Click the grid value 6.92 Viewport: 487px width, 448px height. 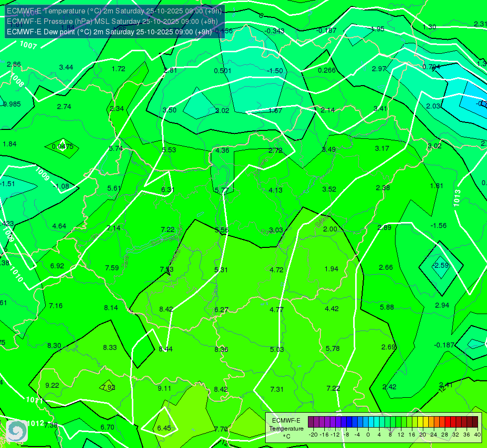pyautogui.click(x=57, y=266)
